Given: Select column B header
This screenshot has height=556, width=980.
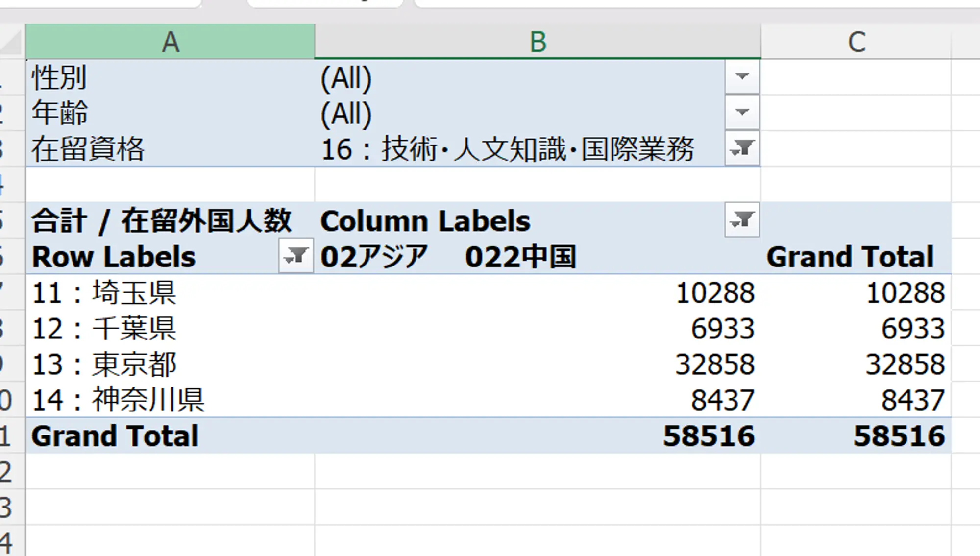Looking at the screenshot, I should click(x=538, y=42).
